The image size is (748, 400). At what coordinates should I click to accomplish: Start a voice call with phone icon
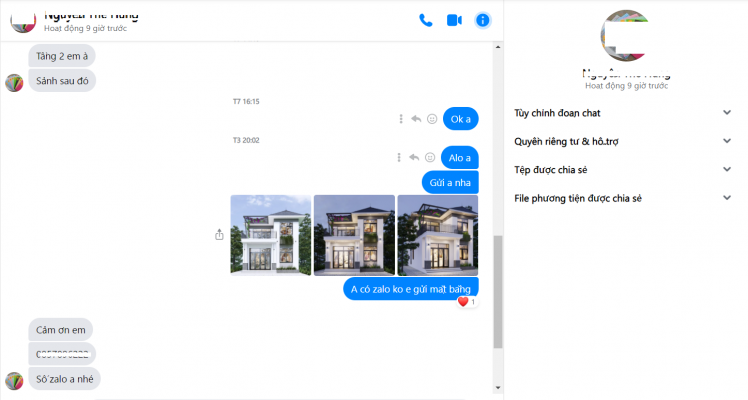click(x=426, y=20)
